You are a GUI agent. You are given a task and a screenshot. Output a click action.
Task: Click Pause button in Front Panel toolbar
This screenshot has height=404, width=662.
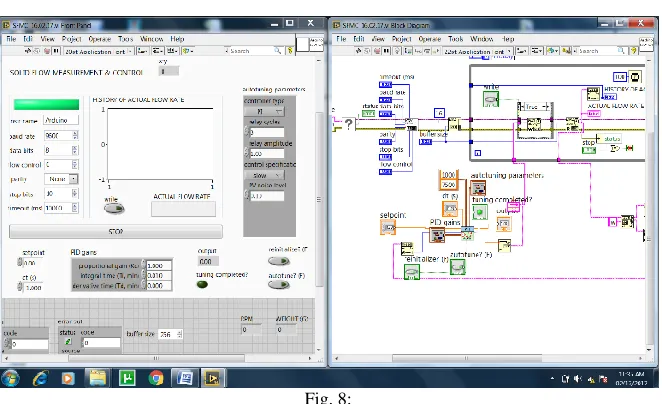point(56,51)
